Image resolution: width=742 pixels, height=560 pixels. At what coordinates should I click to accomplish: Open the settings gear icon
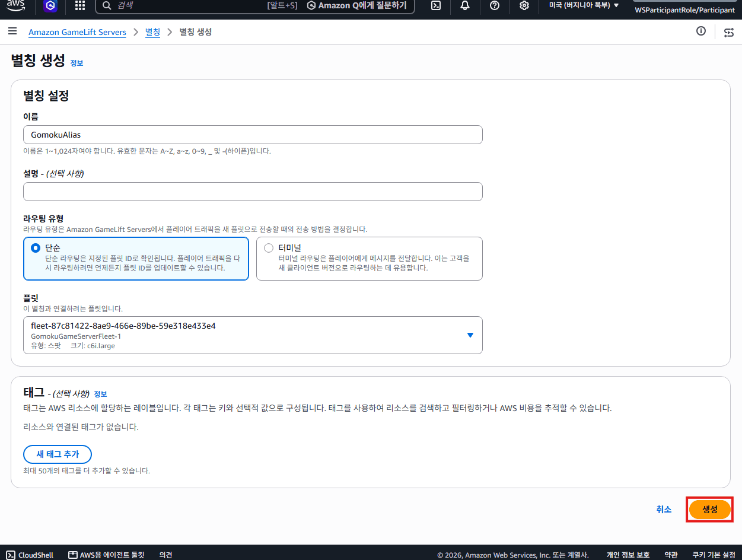tap(524, 6)
